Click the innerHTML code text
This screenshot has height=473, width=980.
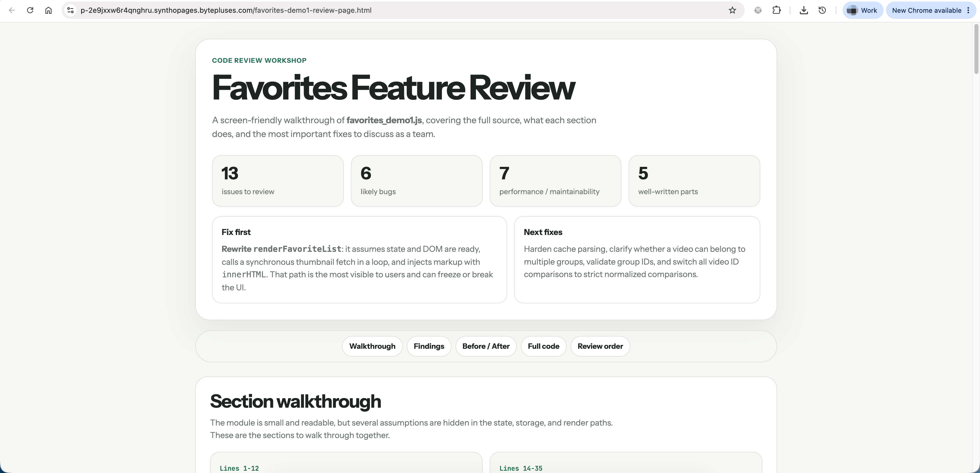click(x=243, y=275)
